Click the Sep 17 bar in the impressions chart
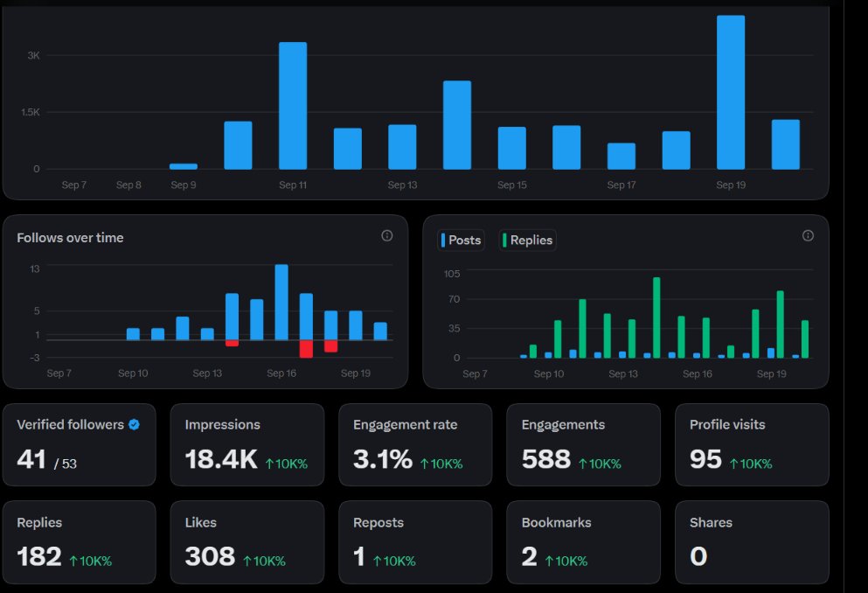This screenshot has height=593, width=868. (621, 157)
